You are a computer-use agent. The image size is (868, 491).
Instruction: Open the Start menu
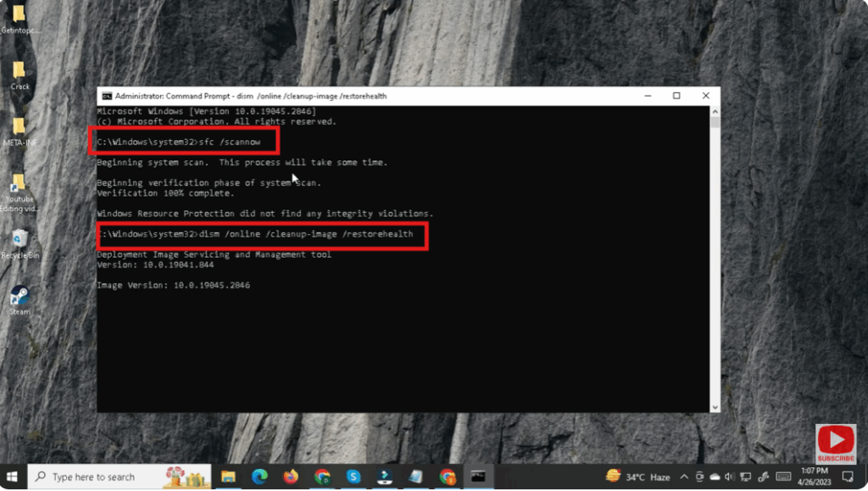click(11, 477)
